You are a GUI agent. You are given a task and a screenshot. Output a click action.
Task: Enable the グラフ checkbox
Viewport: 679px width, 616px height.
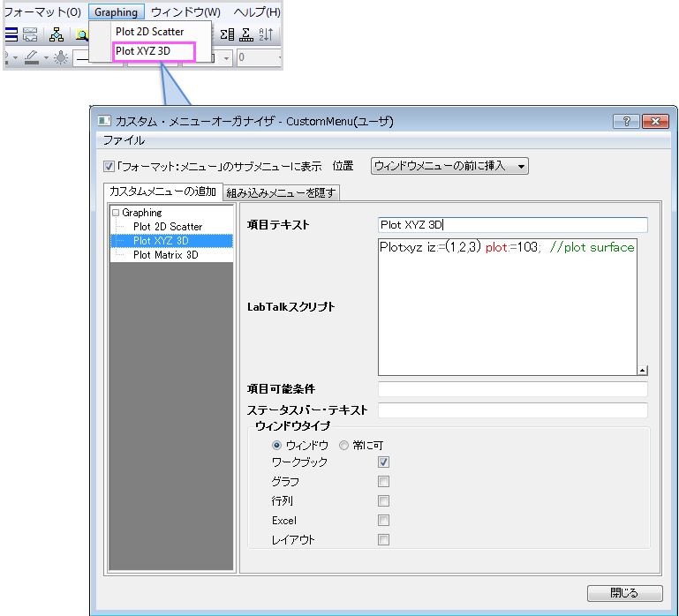tap(383, 481)
